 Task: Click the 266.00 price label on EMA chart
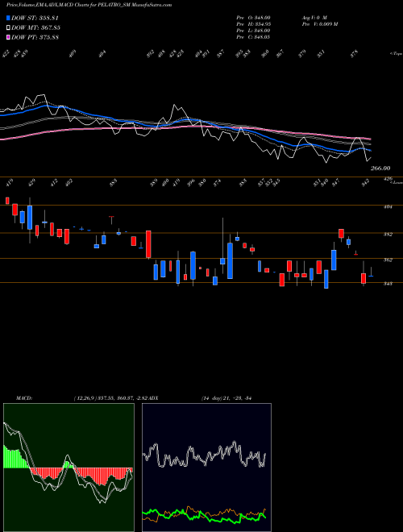[380, 168]
